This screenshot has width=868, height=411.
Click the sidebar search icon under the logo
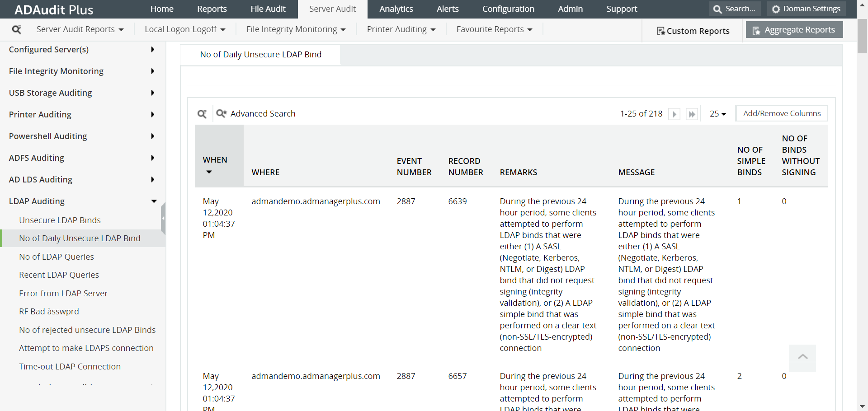[x=17, y=29]
